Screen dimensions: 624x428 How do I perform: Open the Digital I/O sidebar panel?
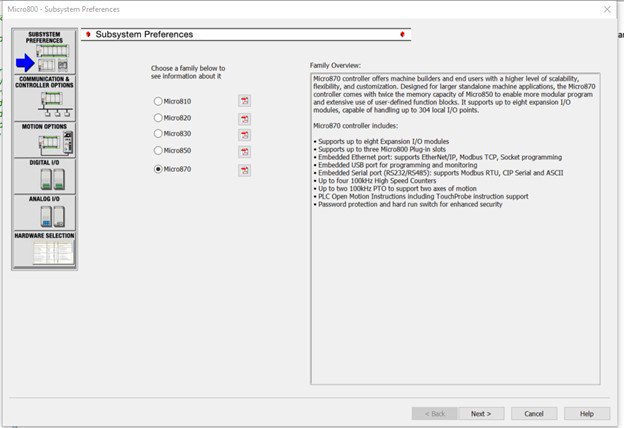coord(44,176)
